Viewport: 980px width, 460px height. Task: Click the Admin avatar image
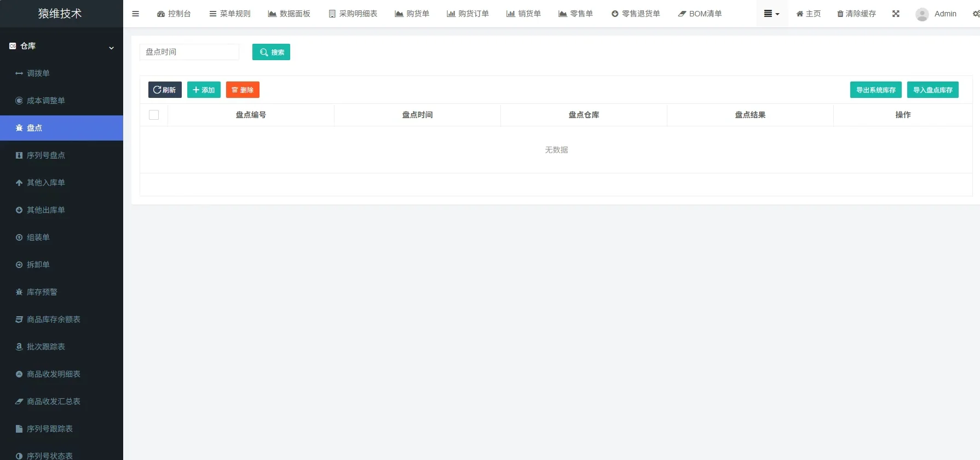click(x=922, y=14)
